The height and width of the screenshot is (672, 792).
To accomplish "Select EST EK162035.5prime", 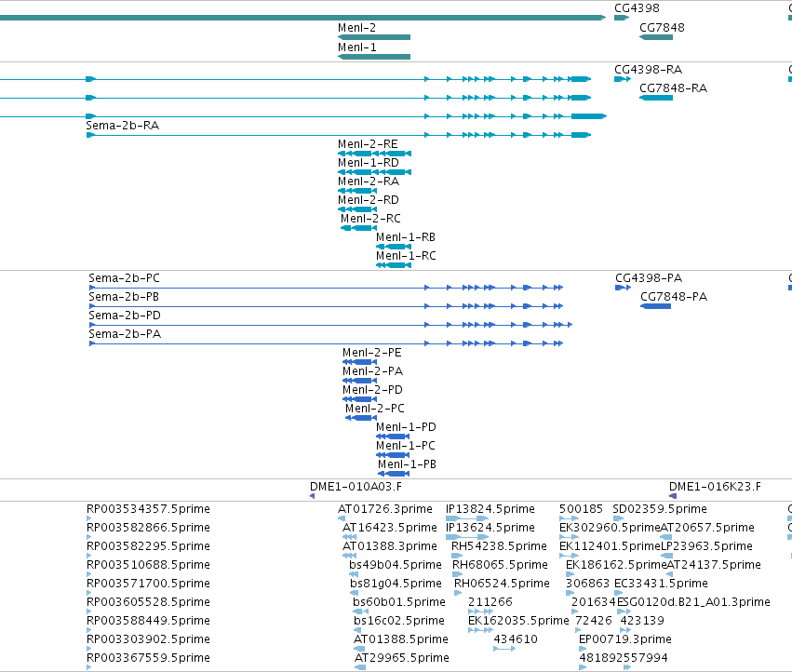I will pos(518,622).
